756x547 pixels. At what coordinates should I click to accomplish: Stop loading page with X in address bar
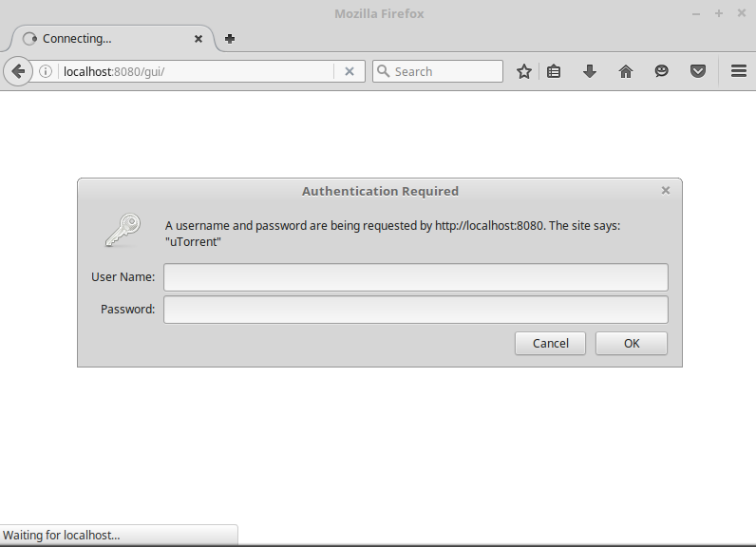(x=350, y=72)
